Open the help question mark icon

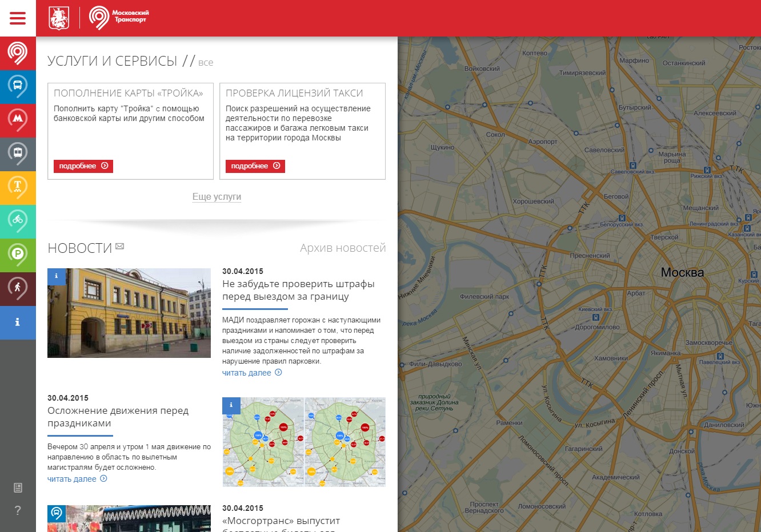tap(18, 510)
